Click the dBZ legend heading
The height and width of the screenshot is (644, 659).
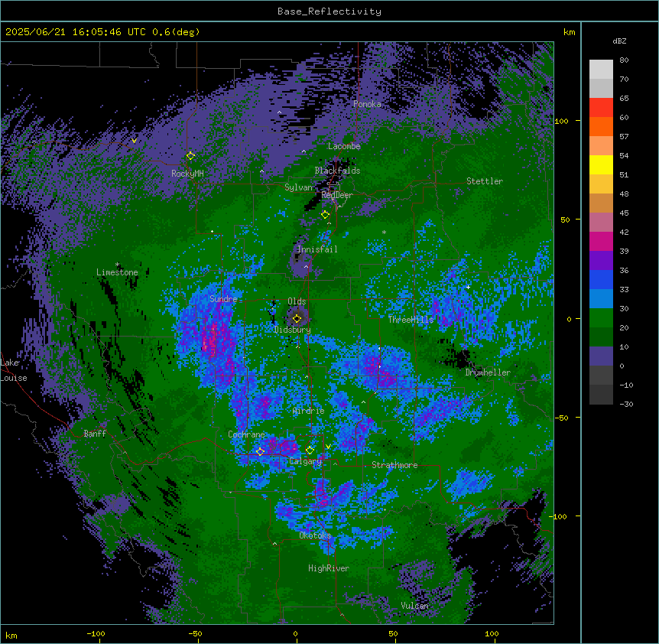coord(619,41)
